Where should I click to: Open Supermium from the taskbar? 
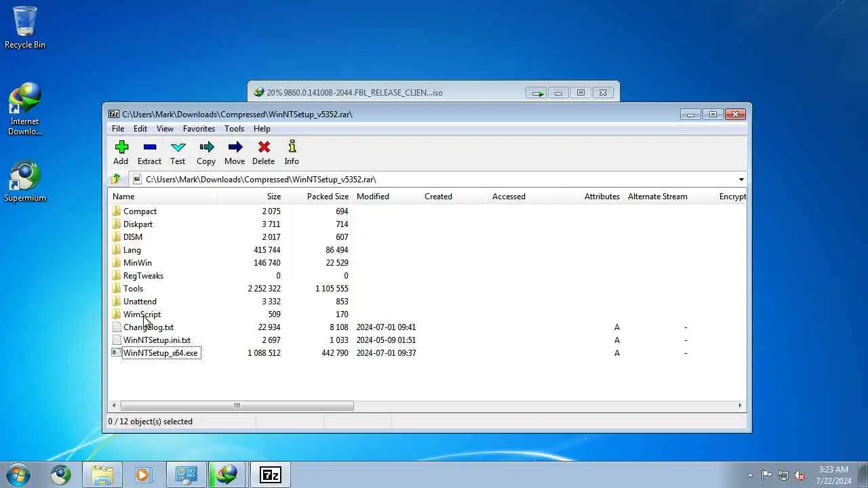60,475
